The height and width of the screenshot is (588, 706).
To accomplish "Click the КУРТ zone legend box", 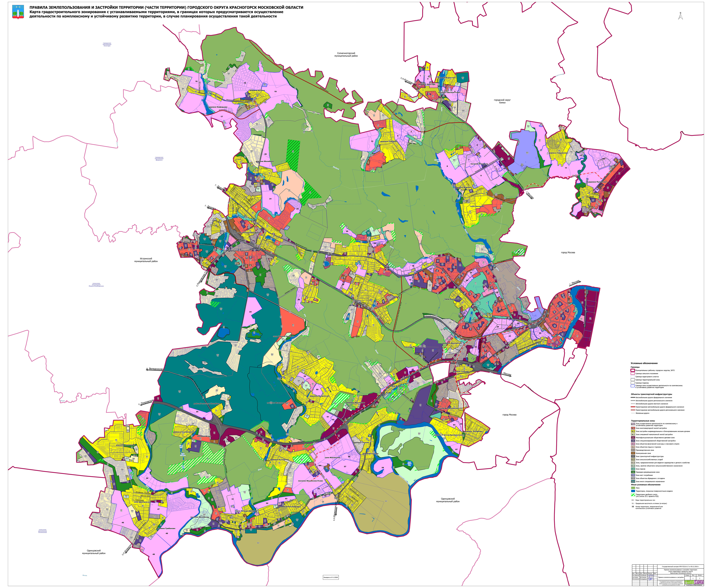I will [633, 424].
